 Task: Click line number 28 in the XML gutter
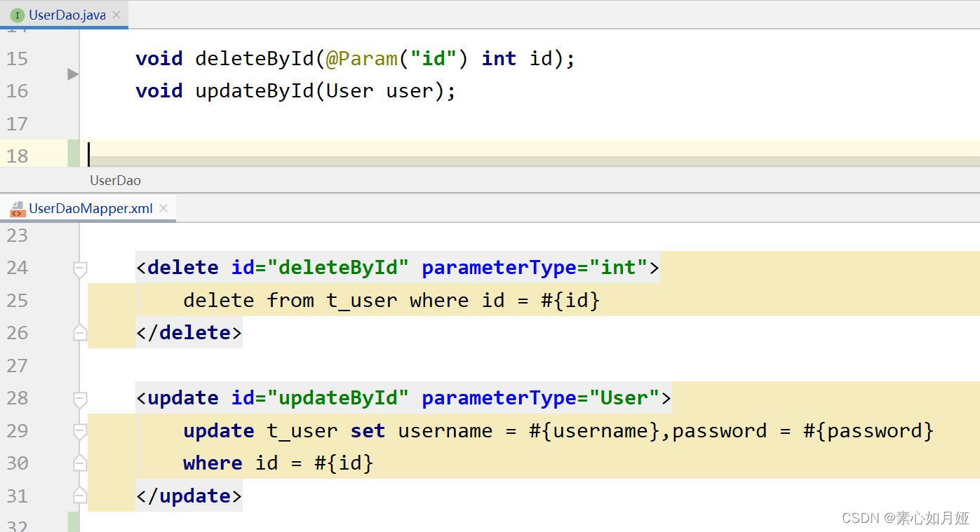coord(18,397)
